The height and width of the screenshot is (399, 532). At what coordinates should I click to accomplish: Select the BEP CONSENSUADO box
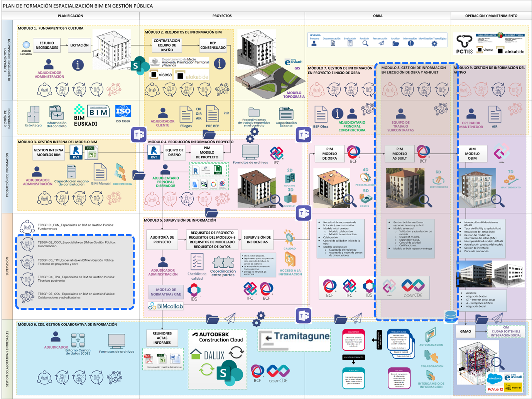[x=213, y=46]
